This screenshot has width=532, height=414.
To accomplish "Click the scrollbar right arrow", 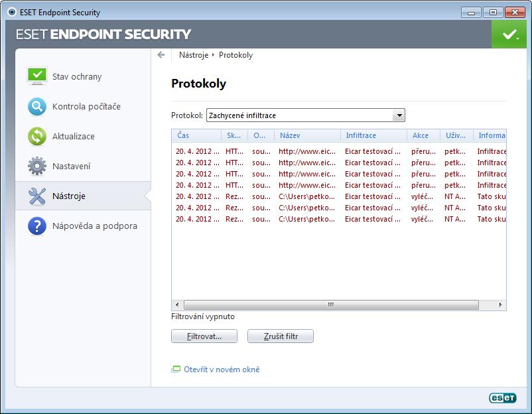I will pos(500,305).
